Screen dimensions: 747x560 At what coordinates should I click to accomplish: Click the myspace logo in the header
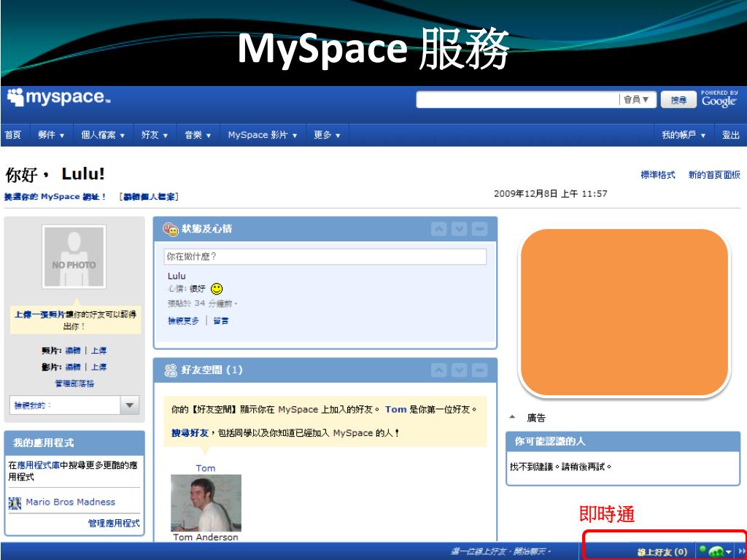tap(58, 97)
